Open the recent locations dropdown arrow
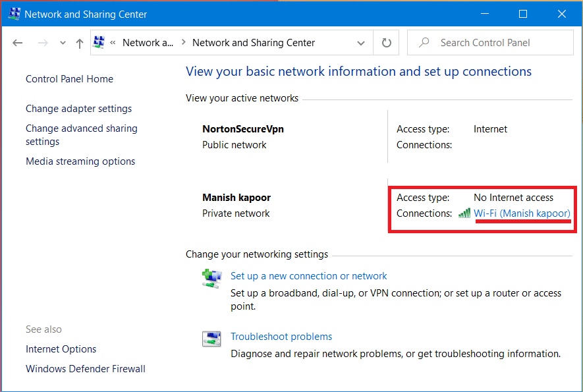This screenshot has height=392, width=583. [x=63, y=43]
